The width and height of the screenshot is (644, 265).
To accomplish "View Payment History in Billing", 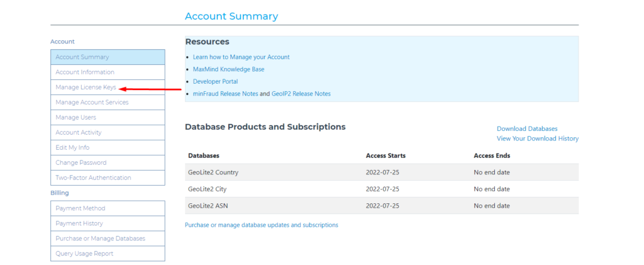I will [x=108, y=223].
